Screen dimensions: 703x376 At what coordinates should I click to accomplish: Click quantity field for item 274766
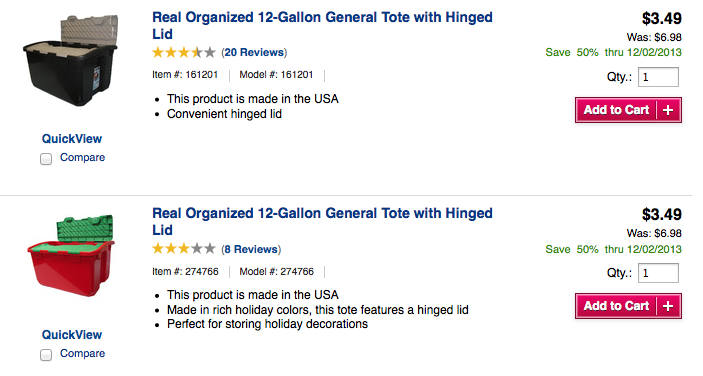pyautogui.click(x=658, y=273)
